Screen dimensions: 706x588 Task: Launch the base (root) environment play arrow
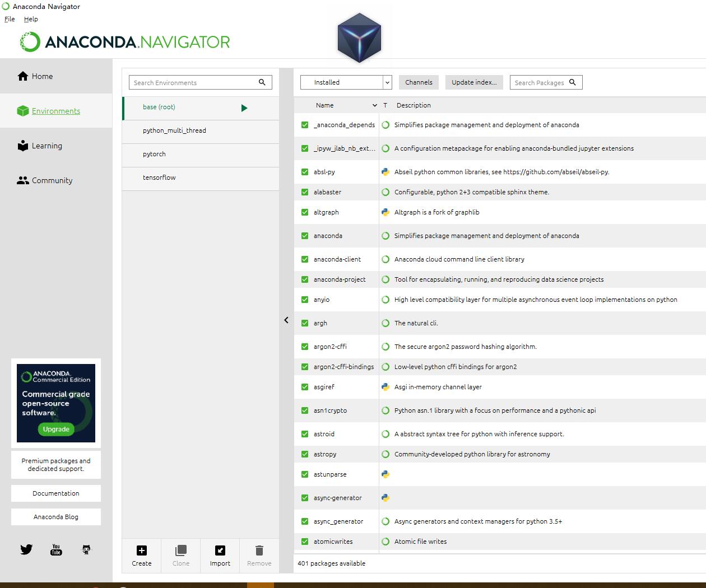click(244, 108)
